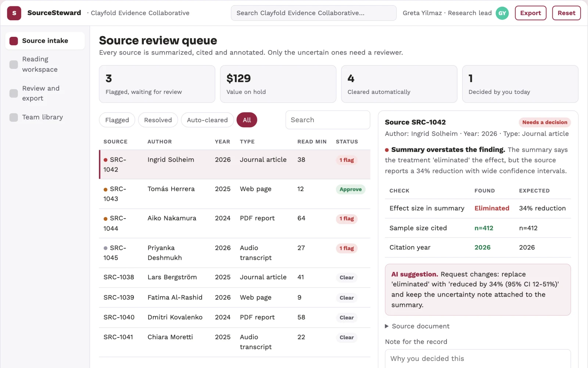Click the STATUS column header
The image size is (588, 368).
tap(347, 142)
